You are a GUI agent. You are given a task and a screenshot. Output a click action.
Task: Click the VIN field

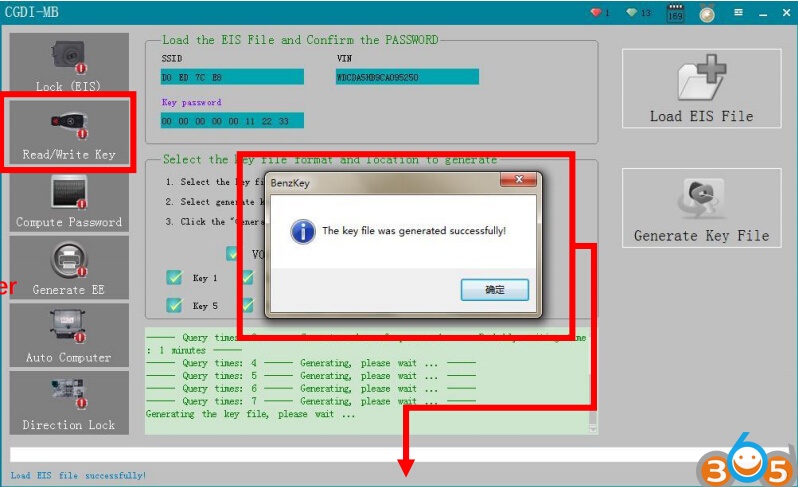click(x=407, y=77)
